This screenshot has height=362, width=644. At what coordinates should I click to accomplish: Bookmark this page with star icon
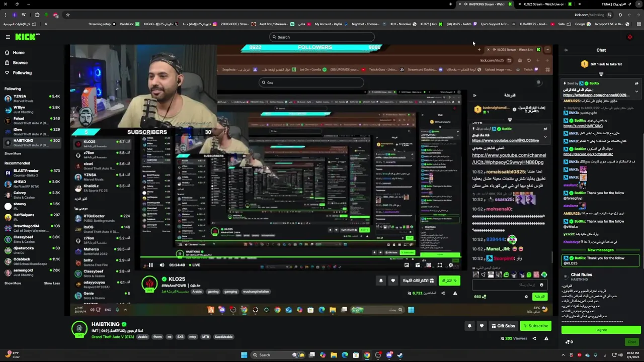68,15
